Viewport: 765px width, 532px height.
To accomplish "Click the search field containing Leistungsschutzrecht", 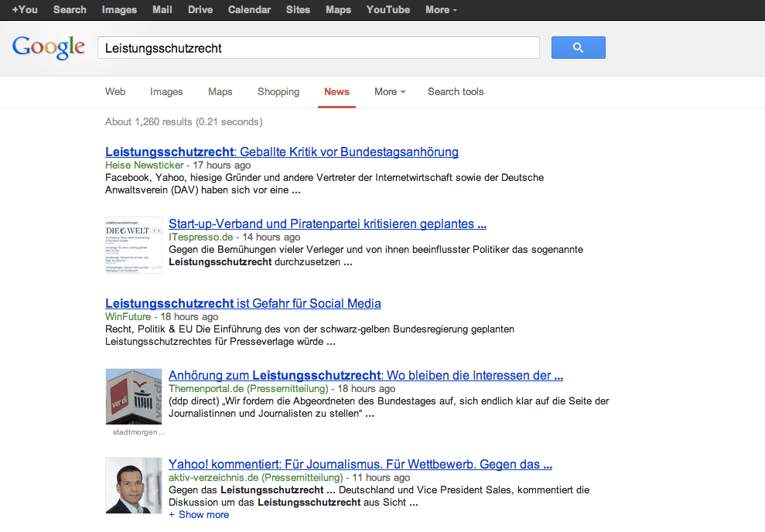I will [319, 48].
